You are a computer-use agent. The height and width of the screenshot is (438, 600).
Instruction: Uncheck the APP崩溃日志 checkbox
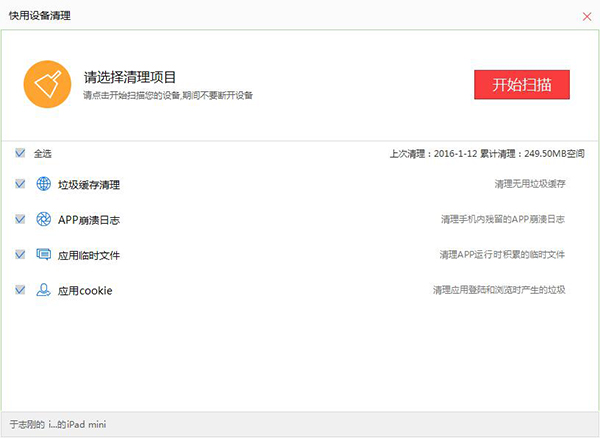20,219
